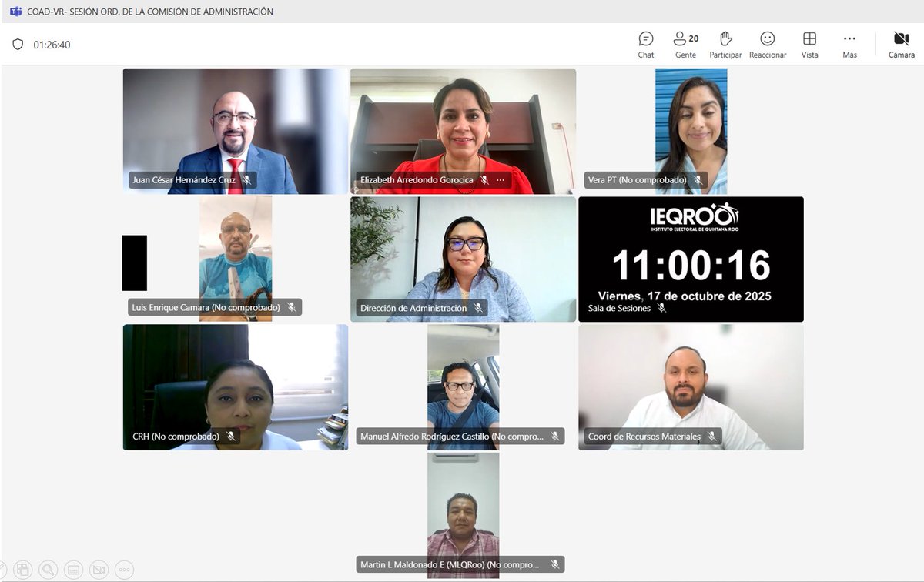
Task: Click the Martin L Maldonado E (MLQRoo) label
Action: click(x=450, y=564)
